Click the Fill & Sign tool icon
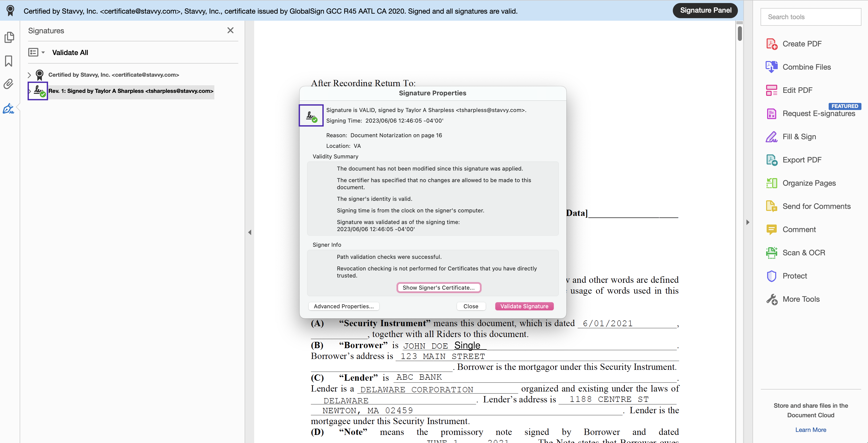The height and width of the screenshot is (443, 868). (772, 137)
